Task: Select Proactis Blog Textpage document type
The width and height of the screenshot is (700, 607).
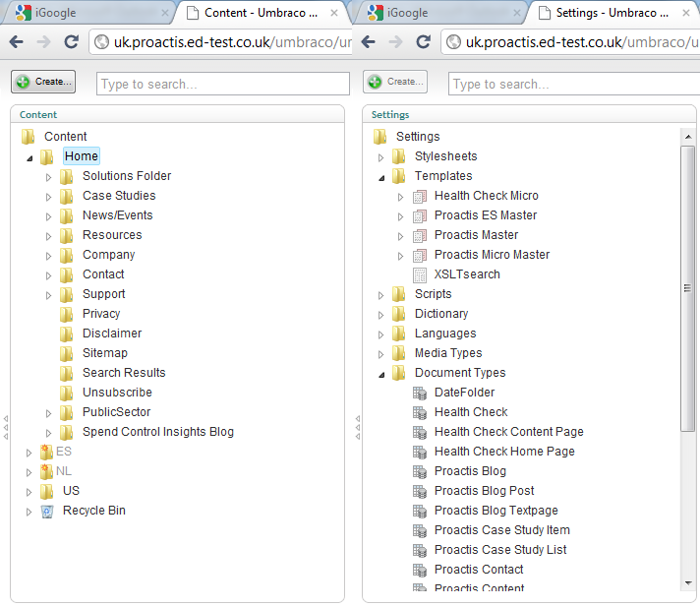Action: [496, 510]
